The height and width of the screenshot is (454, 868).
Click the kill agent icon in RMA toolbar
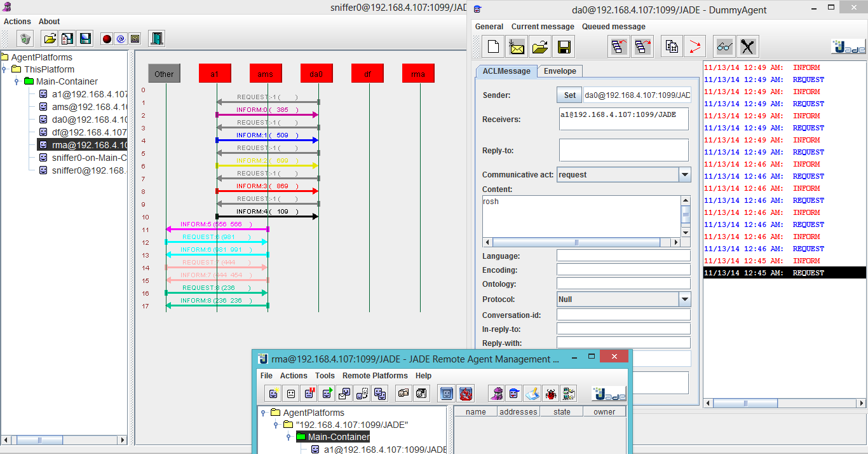tap(291, 394)
